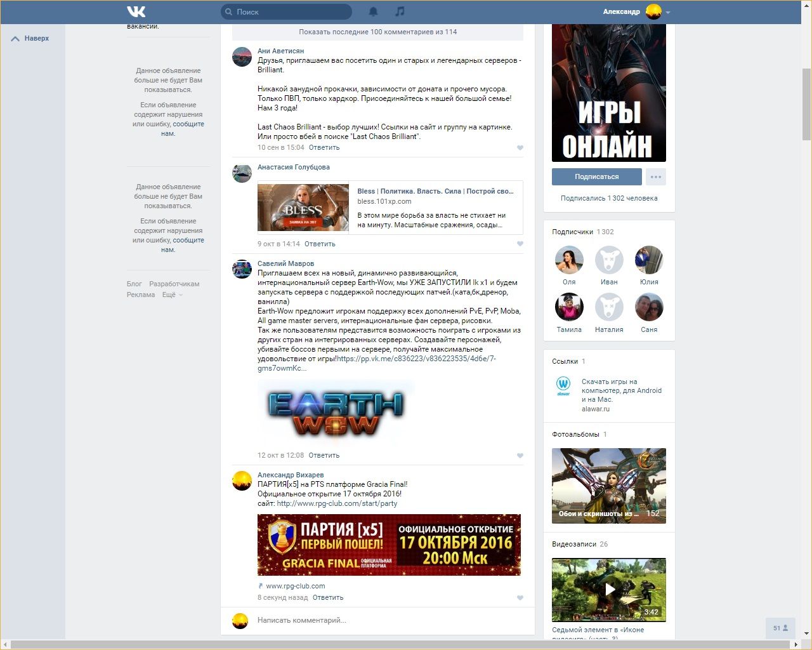Open subscriber Наталия's avatar
This screenshot has height=650, width=812.
[609, 307]
